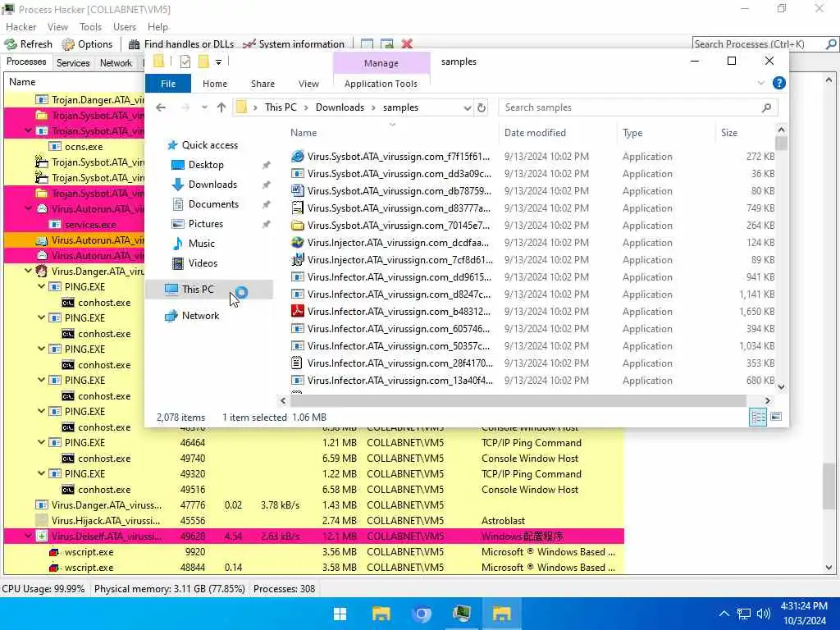Click Find handles or DLLs
Image resolution: width=840 pixels, height=630 pixels.
[181, 44]
